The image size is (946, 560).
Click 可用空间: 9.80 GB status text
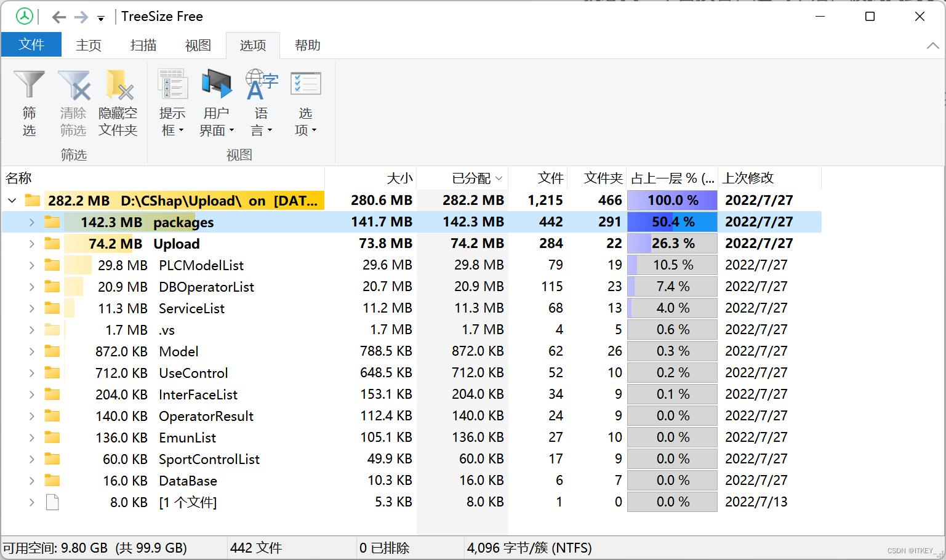click(x=55, y=548)
